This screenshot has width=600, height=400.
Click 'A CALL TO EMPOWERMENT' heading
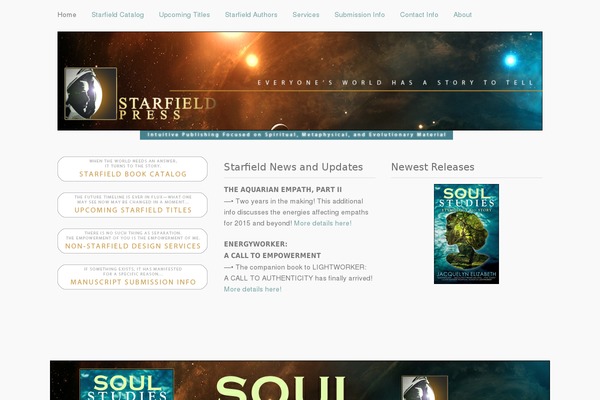pos(272,255)
